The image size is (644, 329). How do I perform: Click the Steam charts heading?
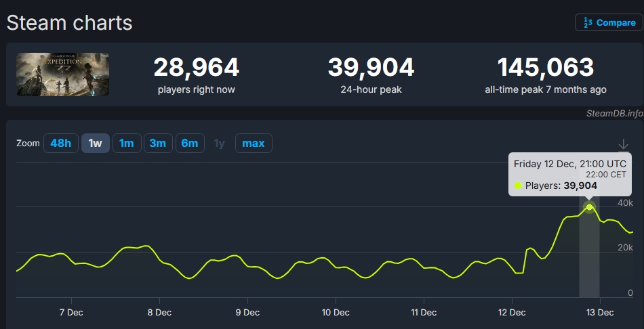(69, 23)
